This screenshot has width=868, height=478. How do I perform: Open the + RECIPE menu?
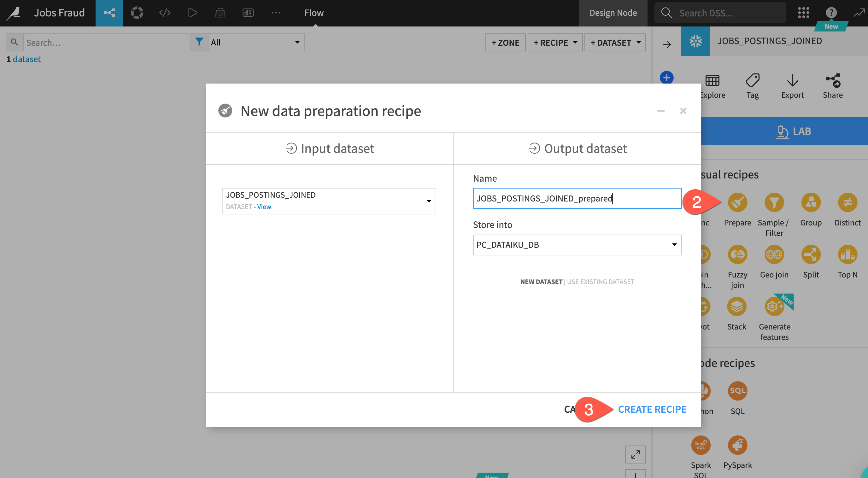pos(555,43)
